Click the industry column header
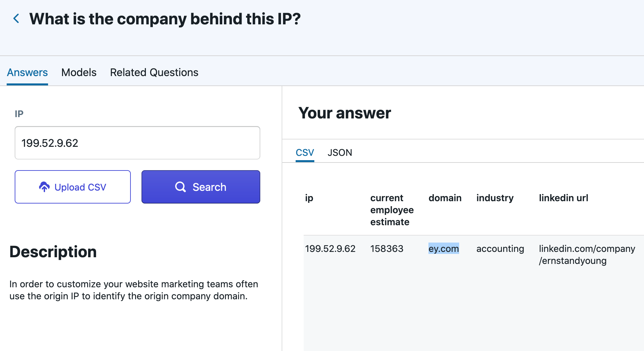This screenshot has width=644, height=351. click(x=495, y=198)
